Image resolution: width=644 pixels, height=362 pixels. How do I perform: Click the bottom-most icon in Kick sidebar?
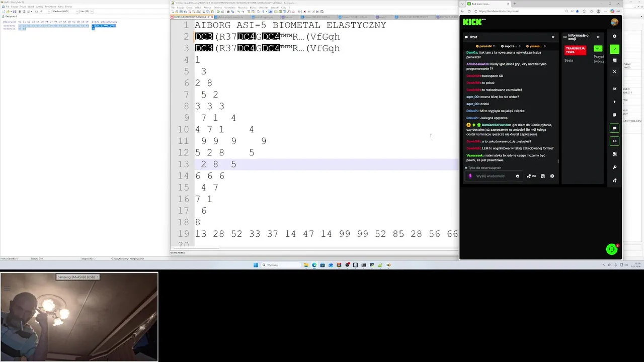[x=614, y=180]
